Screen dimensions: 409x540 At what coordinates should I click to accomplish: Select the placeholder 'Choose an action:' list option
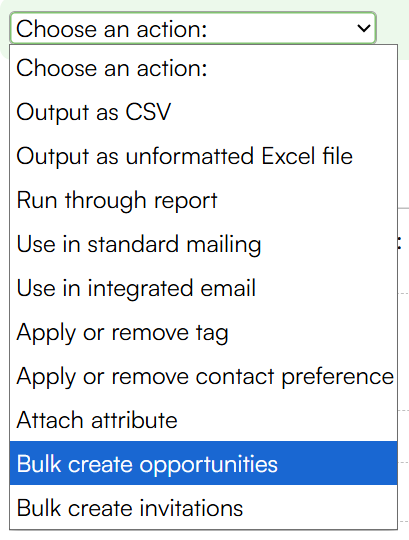(203, 68)
